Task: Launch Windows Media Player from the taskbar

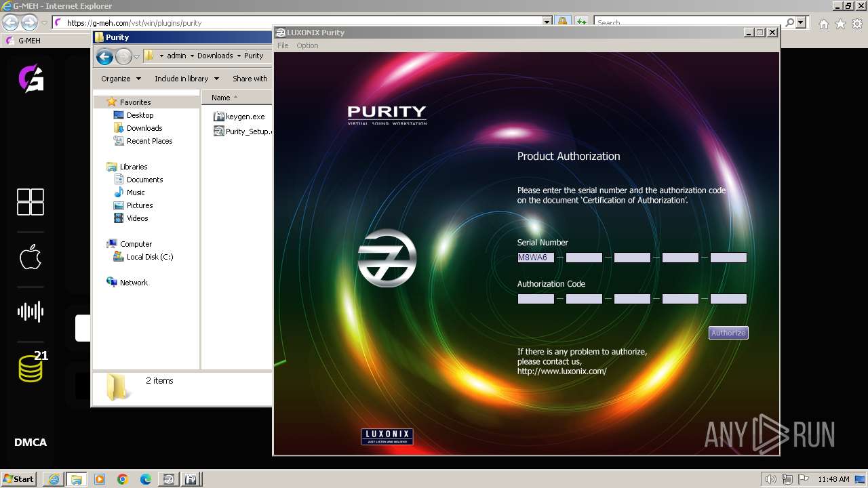Action: [x=100, y=479]
